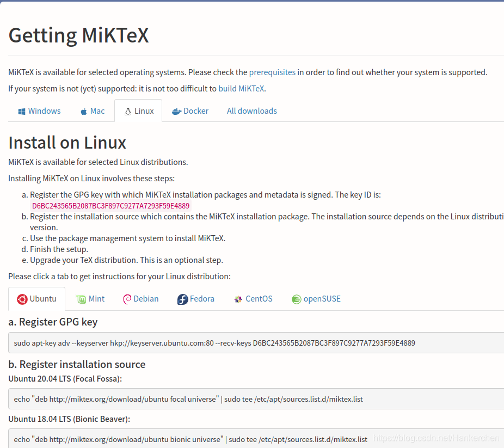The height and width of the screenshot is (448, 504).
Task: Click the apt-key adv command box
Action: pyautogui.click(x=256, y=343)
